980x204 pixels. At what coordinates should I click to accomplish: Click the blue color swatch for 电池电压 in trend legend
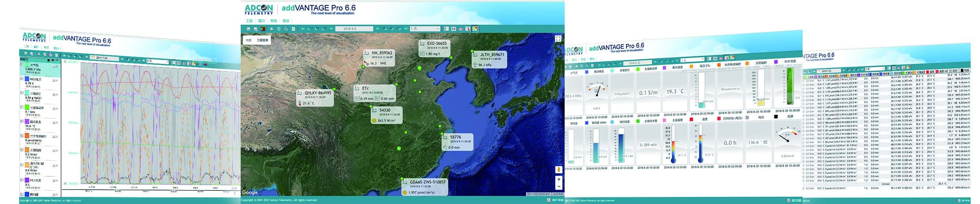[x=27, y=79]
